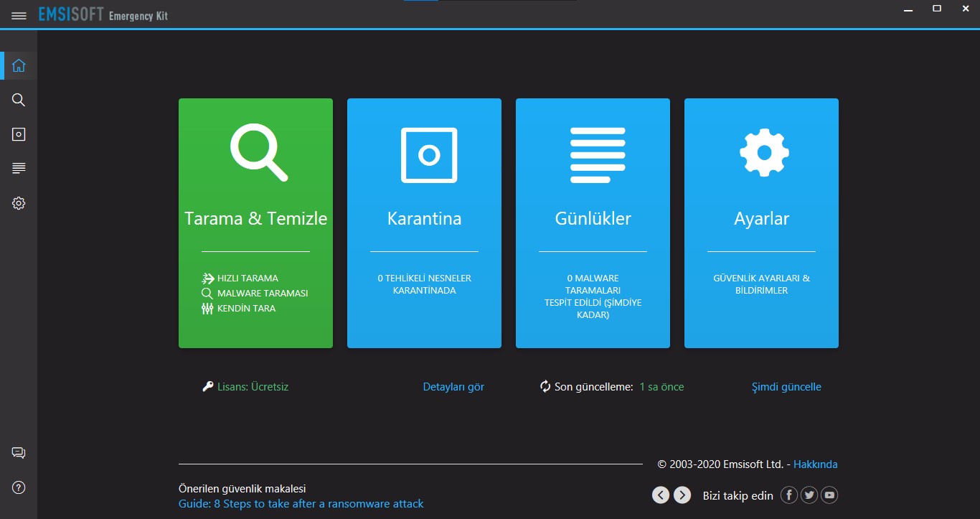
Task: Click Detayları gör link
Action: point(453,387)
